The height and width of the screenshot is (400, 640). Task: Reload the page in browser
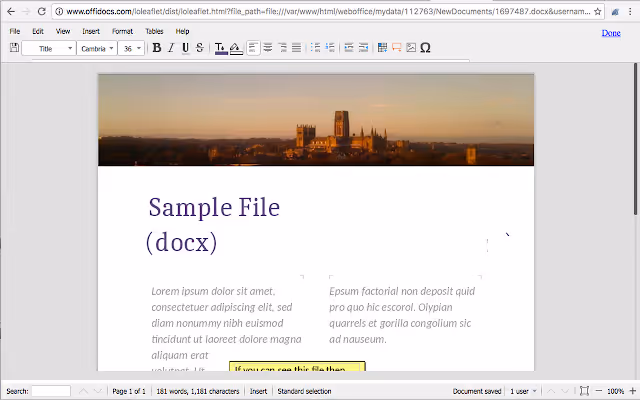[x=42, y=11]
